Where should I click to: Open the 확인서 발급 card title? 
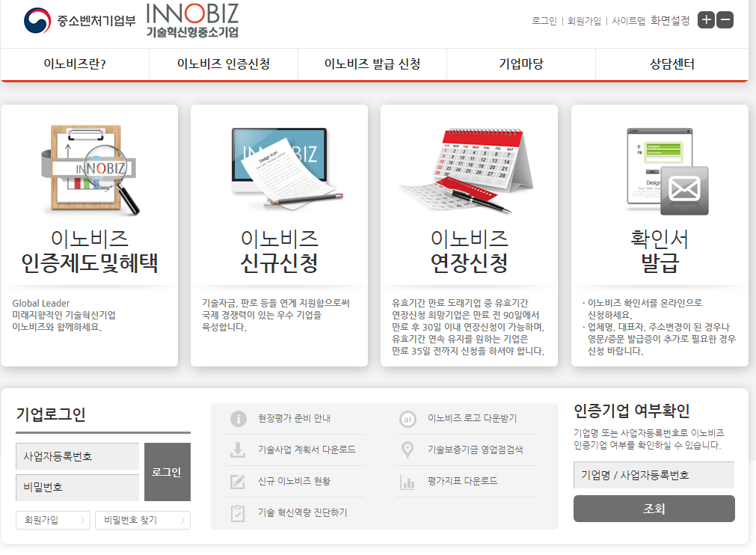click(x=660, y=251)
